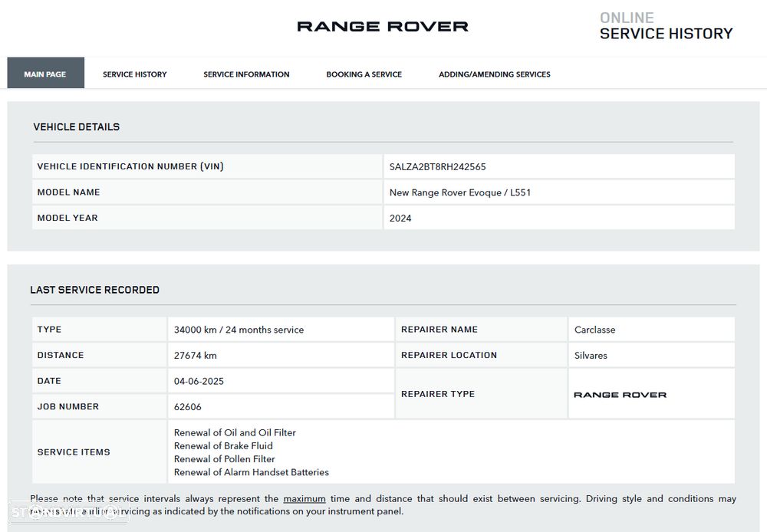Click the Vehicle Details heading
The height and width of the screenshot is (532, 767).
pos(76,126)
